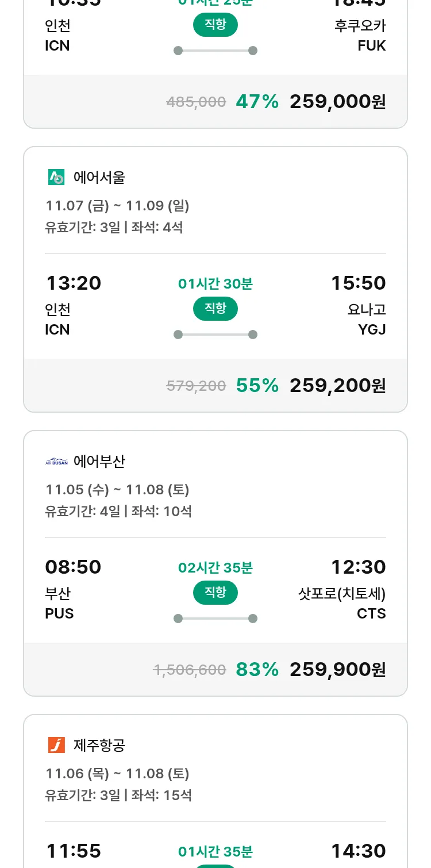
Task: Select the 259,200원 Yonago fare
Action: [337, 386]
